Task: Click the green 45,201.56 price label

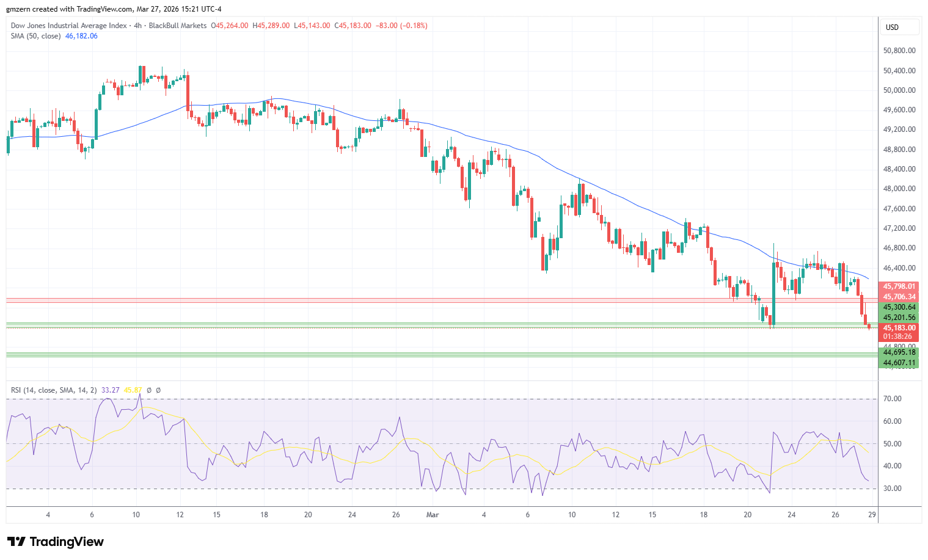Action: click(x=899, y=318)
